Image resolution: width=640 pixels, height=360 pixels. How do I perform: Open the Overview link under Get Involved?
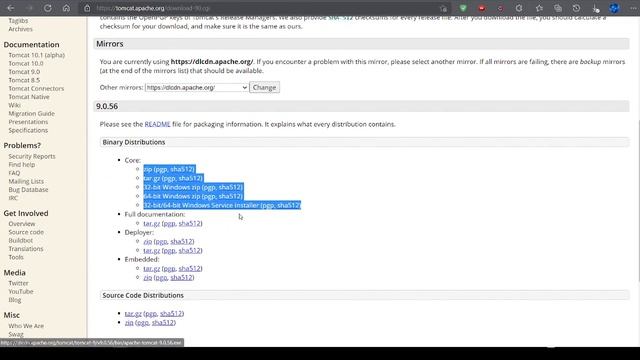pyautogui.click(x=22, y=224)
